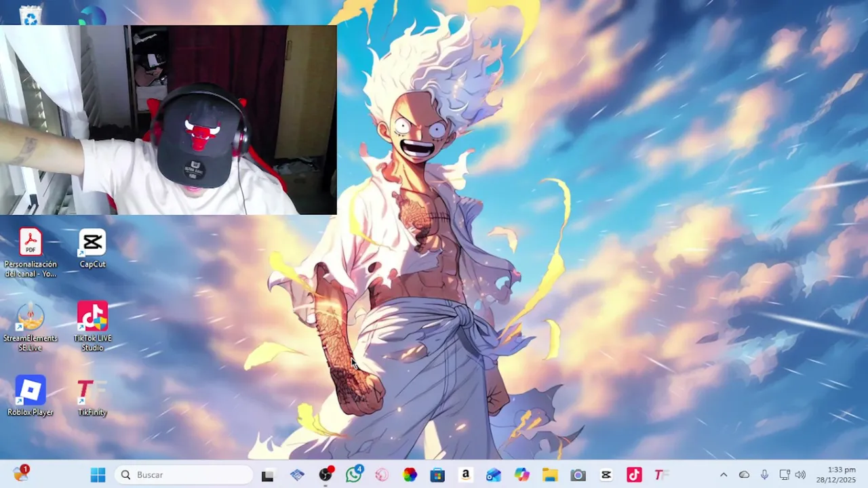Click the webcam overlay video feed

(168, 120)
